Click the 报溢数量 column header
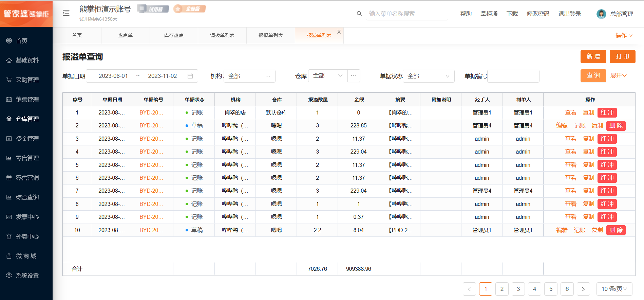The height and width of the screenshot is (300, 644). click(x=318, y=100)
